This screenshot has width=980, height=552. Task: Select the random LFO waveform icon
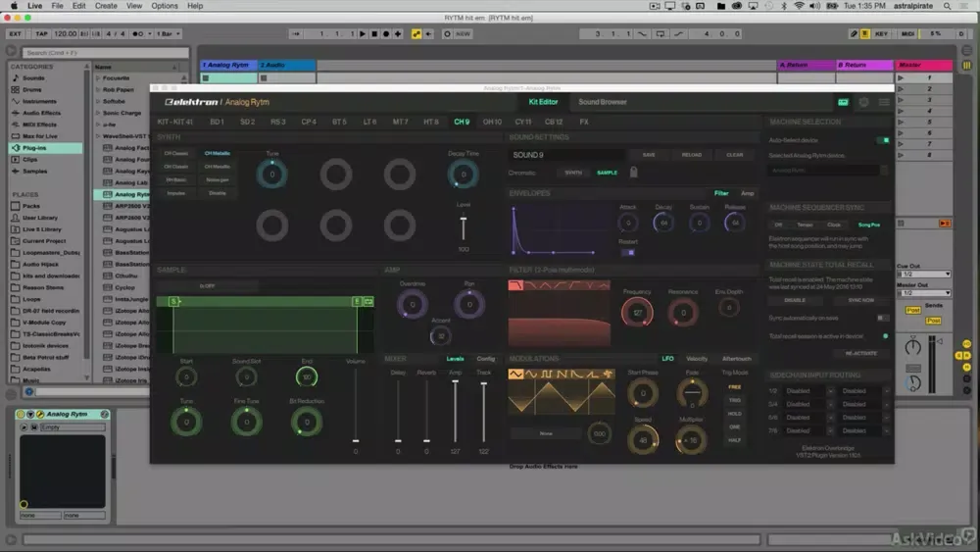pos(607,374)
